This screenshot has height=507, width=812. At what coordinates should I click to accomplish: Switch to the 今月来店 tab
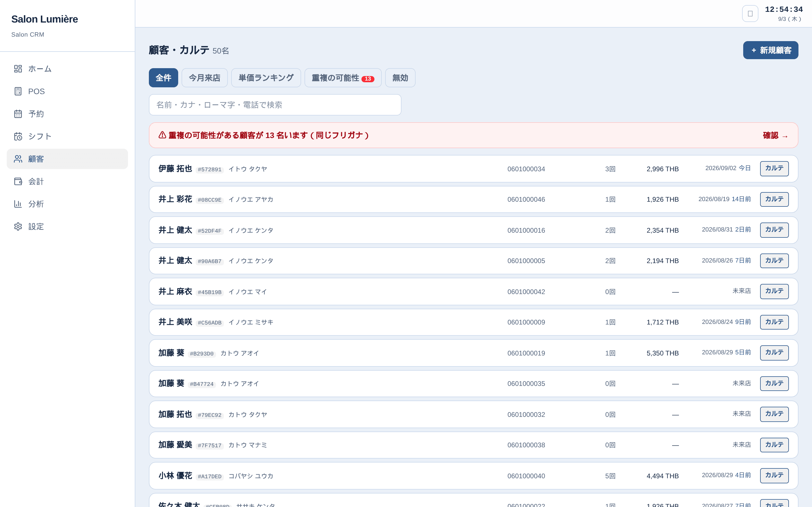205,78
